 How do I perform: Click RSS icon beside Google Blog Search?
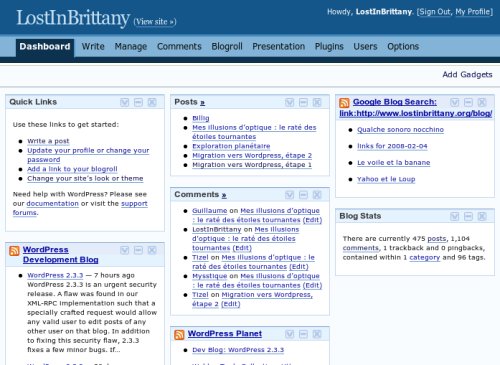(x=345, y=103)
